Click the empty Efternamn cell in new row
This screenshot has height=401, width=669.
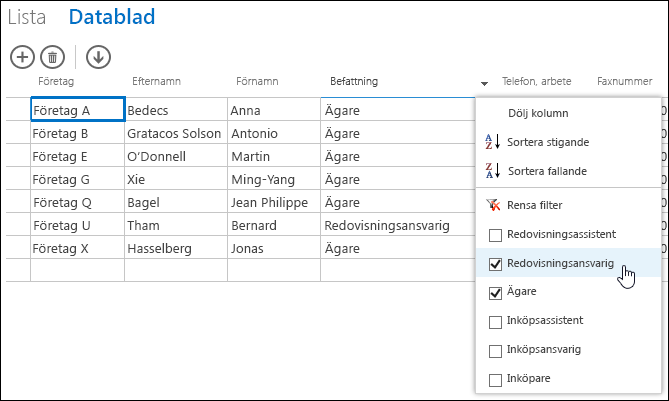tap(176, 270)
